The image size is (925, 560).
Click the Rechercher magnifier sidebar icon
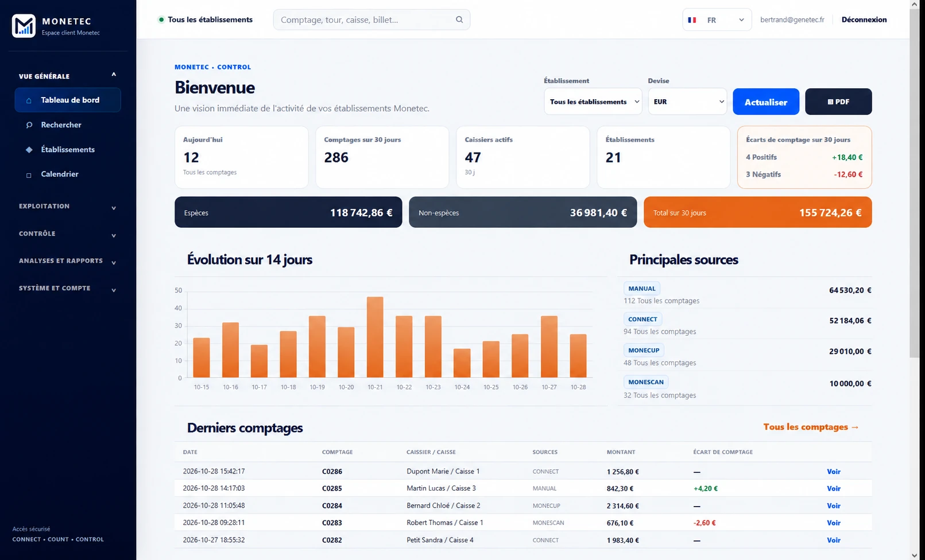pos(29,125)
